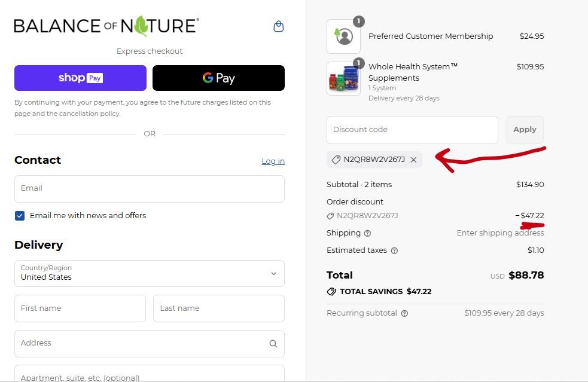588x382 pixels.
Task: Open Whole Health System product thumbnail
Action: 343,78
